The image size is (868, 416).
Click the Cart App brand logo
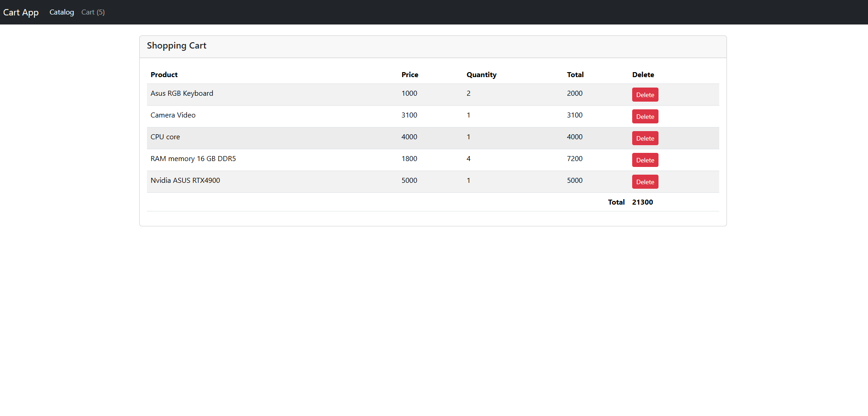(x=21, y=12)
